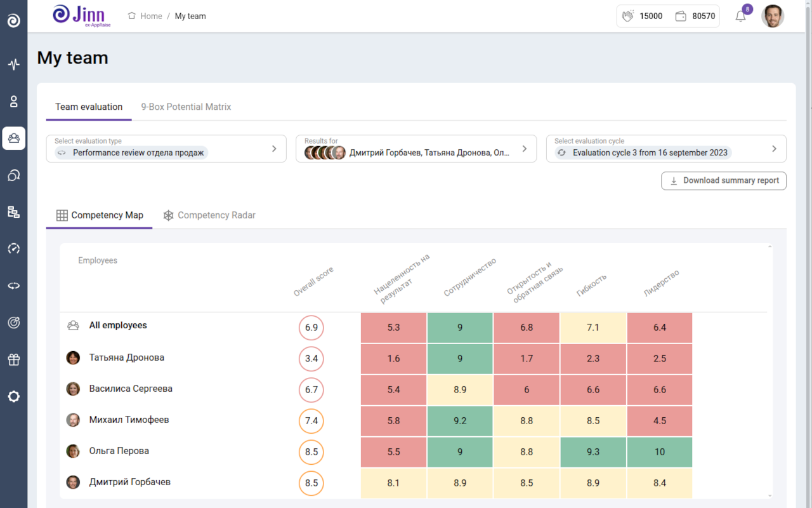Open the target goals icon in sidebar
This screenshot has width=812, height=508.
point(13,323)
